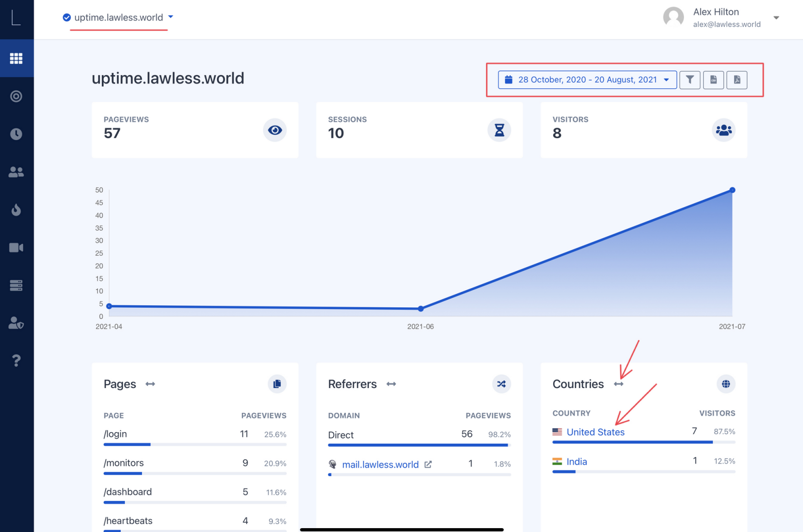Click the 2021-07 data point on chart

(x=732, y=190)
